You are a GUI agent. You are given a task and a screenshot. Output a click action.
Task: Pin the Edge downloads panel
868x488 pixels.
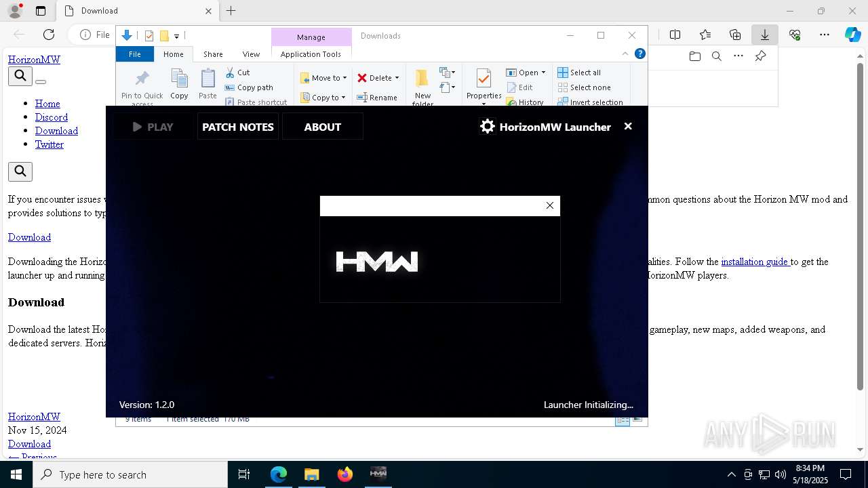click(760, 56)
